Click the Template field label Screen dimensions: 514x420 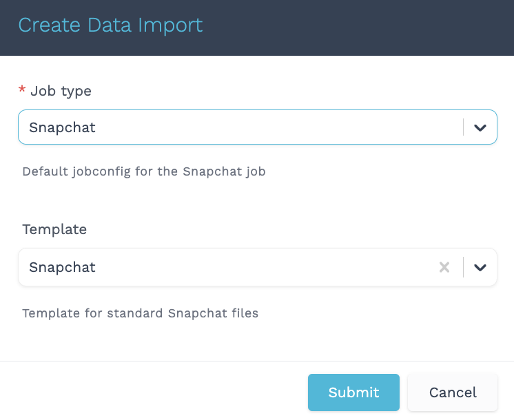click(x=54, y=229)
